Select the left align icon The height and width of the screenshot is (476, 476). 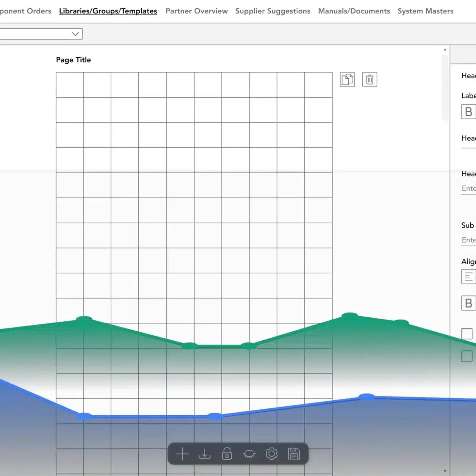coord(469,277)
